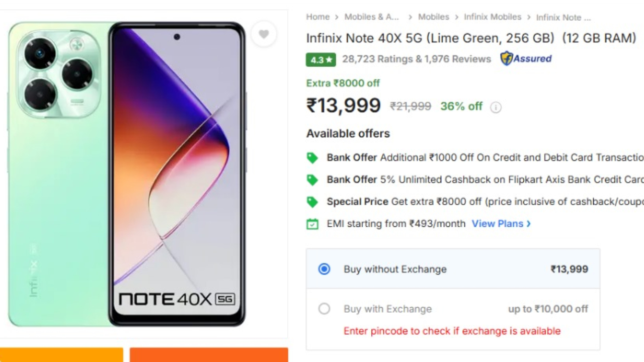Select Buy without Exchange option
644x362 pixels.
(x=324, y=269)
